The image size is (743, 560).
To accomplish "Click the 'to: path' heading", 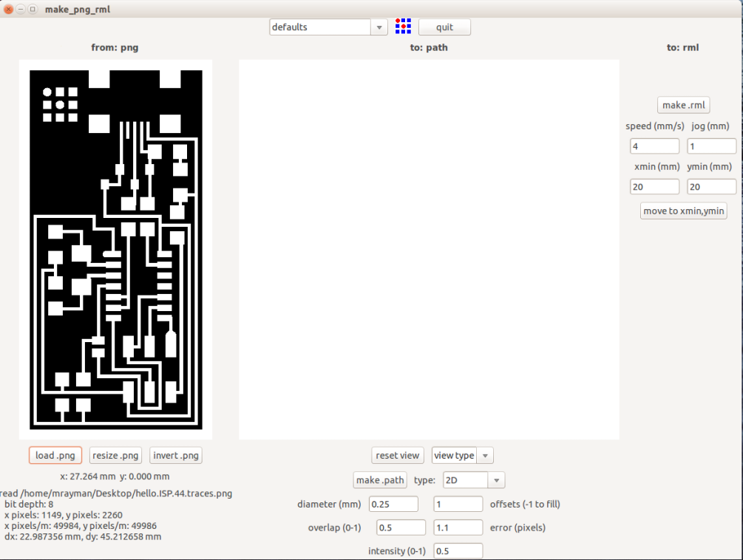I will pos(429,47).
